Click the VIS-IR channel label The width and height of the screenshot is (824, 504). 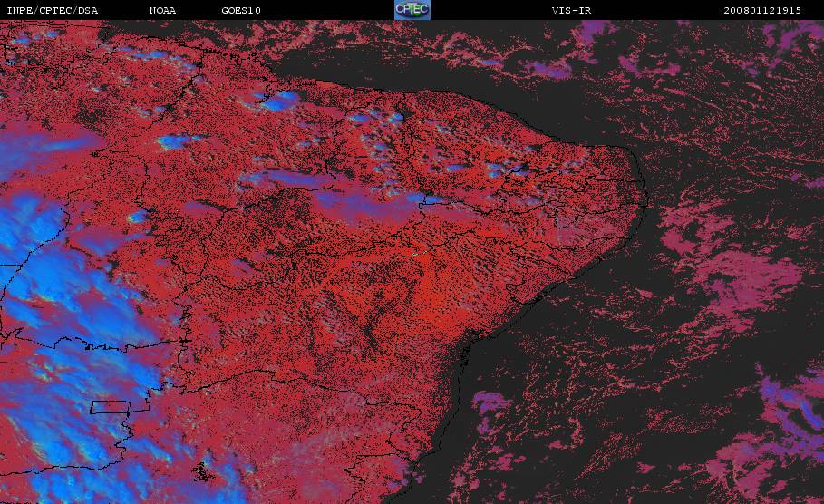(571, 11)
